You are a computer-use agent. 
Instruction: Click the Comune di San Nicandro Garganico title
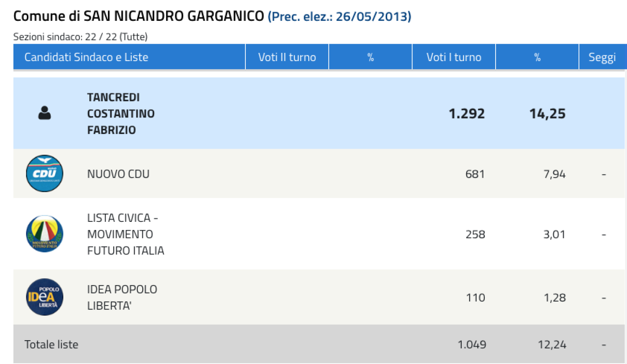(139, 16)
